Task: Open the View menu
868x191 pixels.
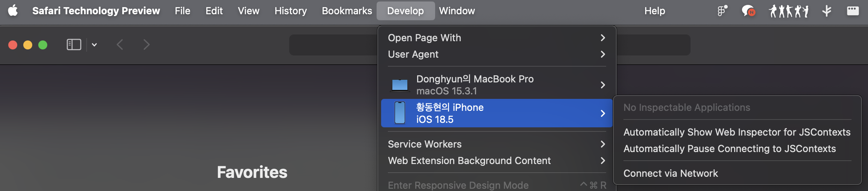Action: coord(249,11)
